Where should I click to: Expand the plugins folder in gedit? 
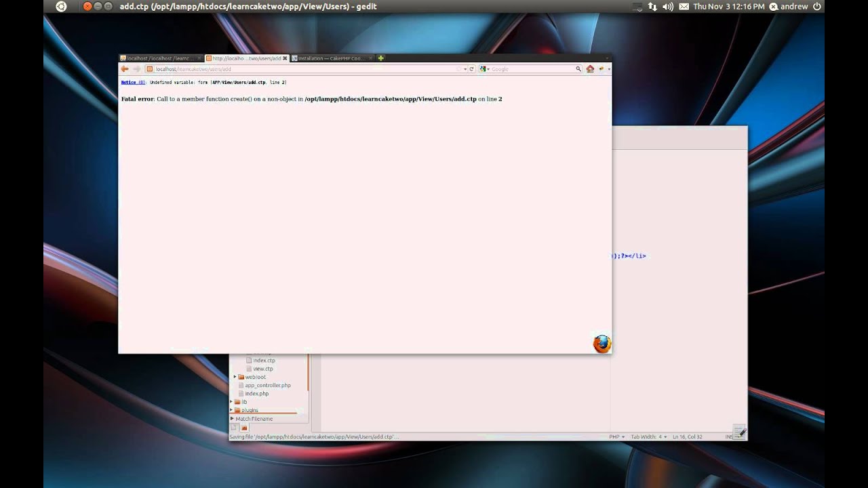pos(231,410)
